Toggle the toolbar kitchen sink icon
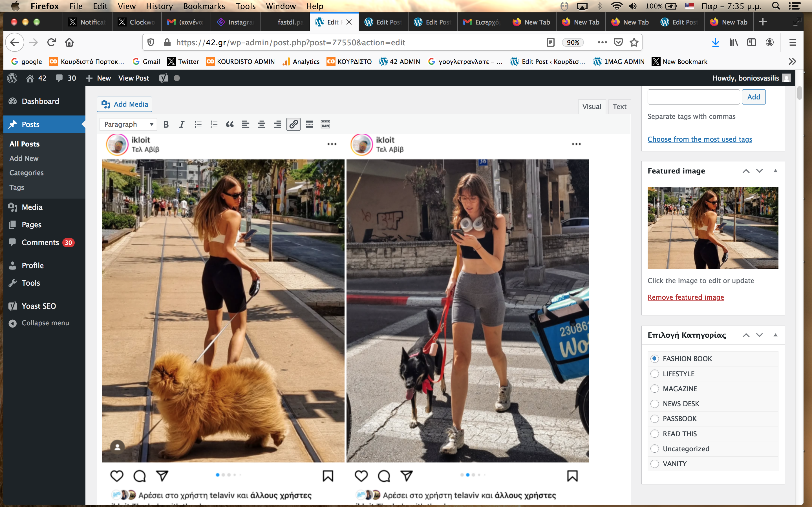The width and height of the screenshot is (812, 507). 325,124
